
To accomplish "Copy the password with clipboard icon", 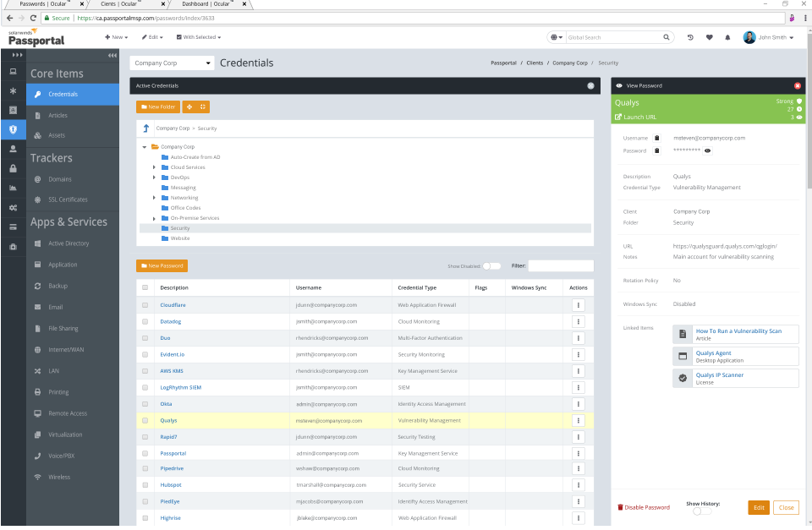I will tap(656, 150).
